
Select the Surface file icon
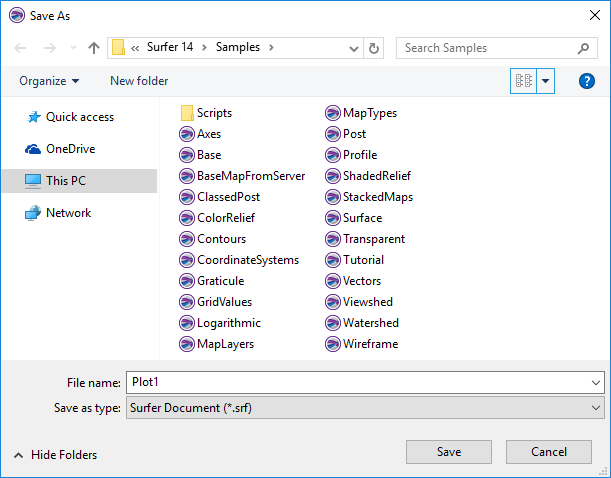coord(333,218)
